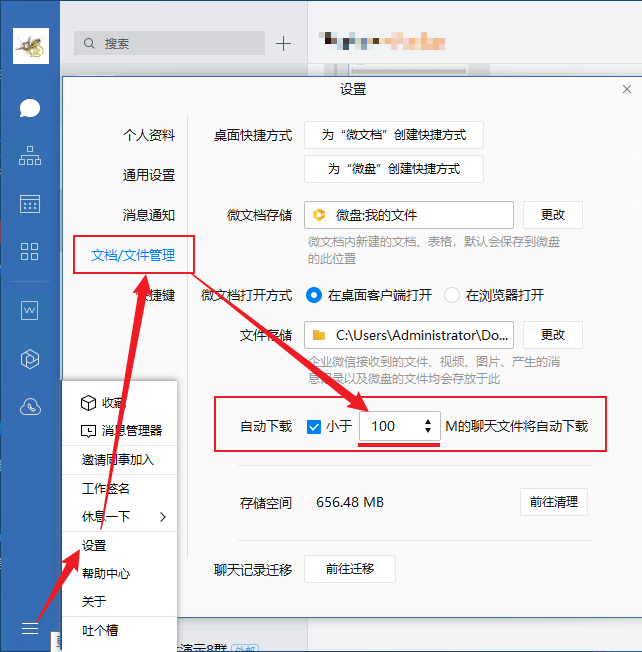Select 通用设置 settings tab
642x652 pixels.
[148, 175]
